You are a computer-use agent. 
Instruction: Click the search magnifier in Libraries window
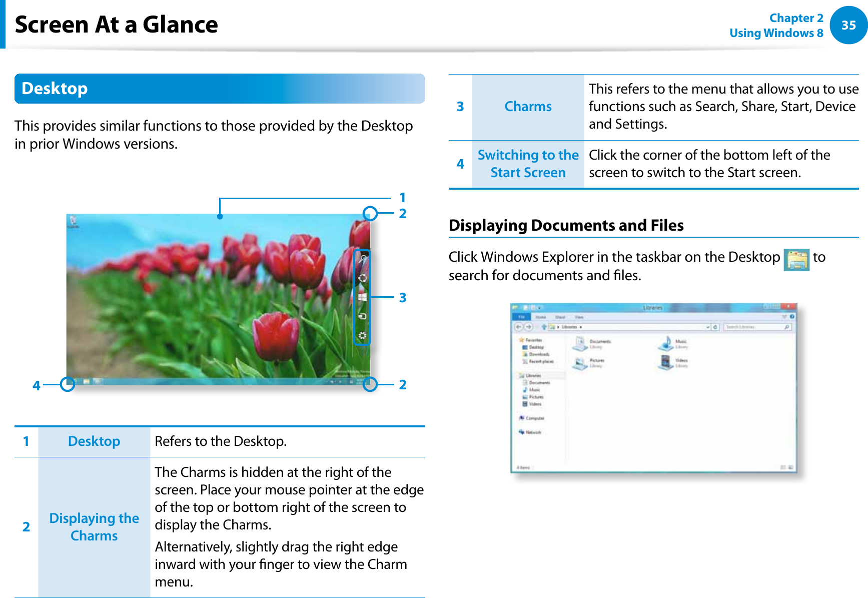pos(787,327)
